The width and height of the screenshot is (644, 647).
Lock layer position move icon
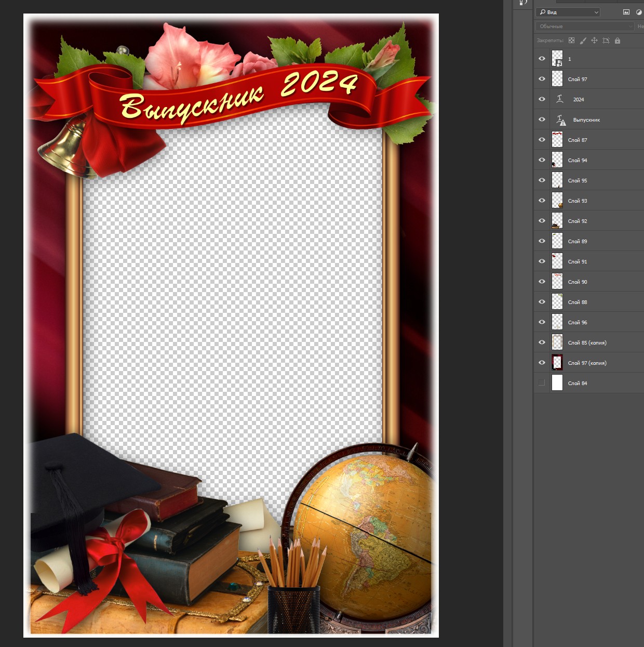pyautogui.click(x=594, y=41)
